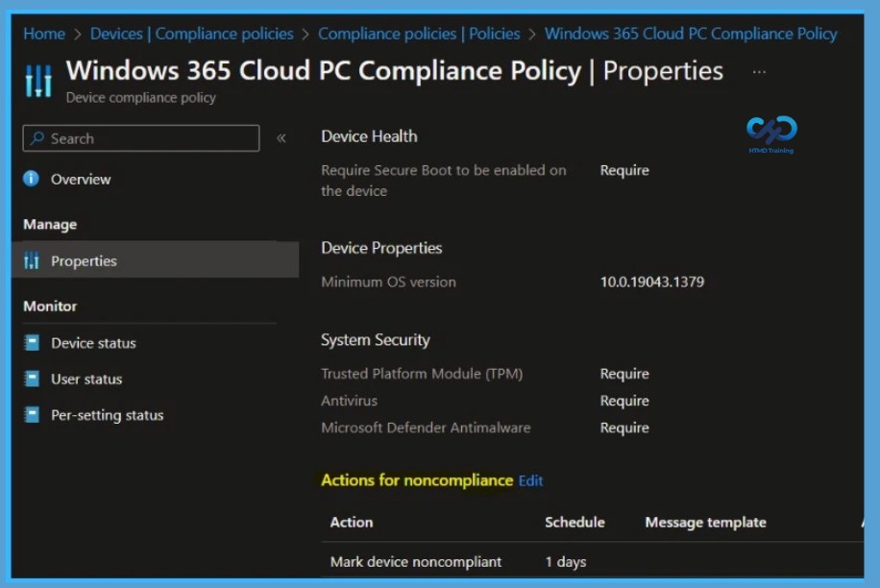Open Compliance policies | Policies breadcrumb

coord(419,34)
